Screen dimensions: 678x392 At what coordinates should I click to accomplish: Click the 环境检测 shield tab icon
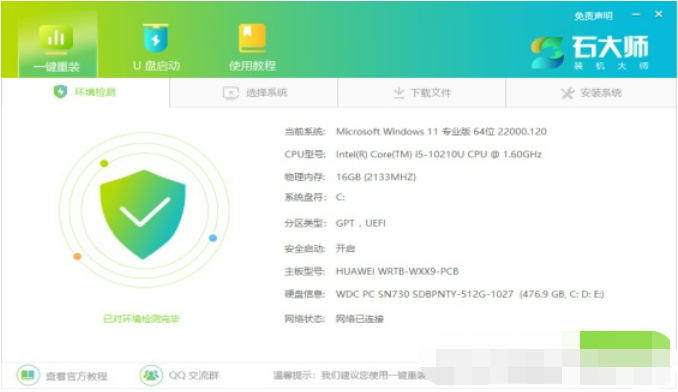pyautogui.click(x=60, y=92)
